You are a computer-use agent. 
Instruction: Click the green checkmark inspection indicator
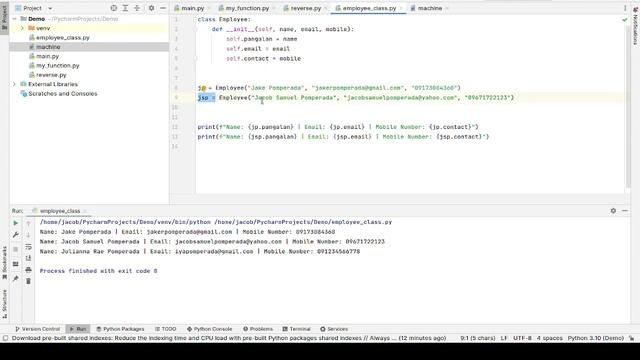click(x=624, y=20)
